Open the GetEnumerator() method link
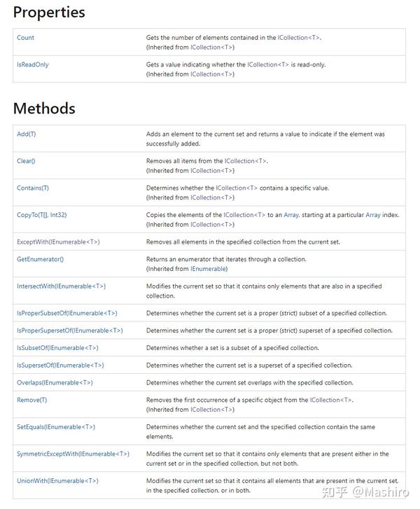Viewport: 420px width, 509px height. [40, 259]
